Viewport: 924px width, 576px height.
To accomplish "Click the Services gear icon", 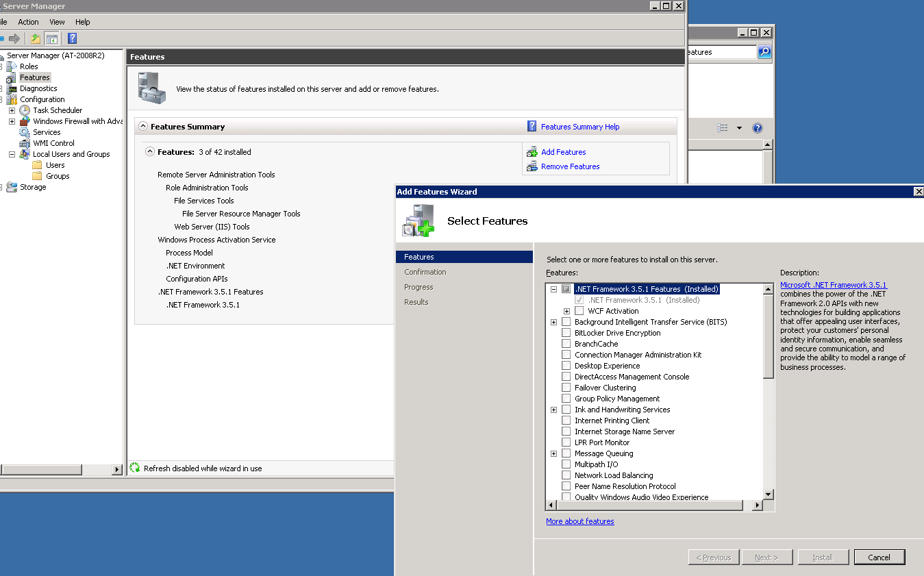I will (x=25, y=132).
